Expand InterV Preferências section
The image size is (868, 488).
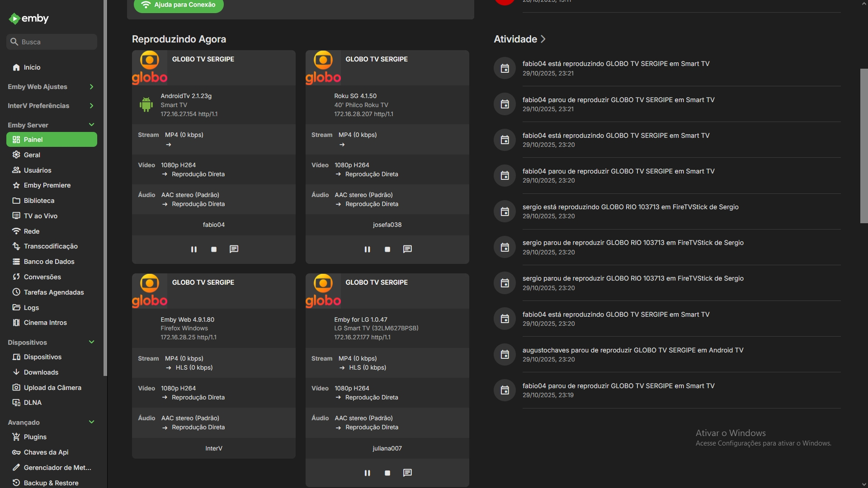(91, 106)
